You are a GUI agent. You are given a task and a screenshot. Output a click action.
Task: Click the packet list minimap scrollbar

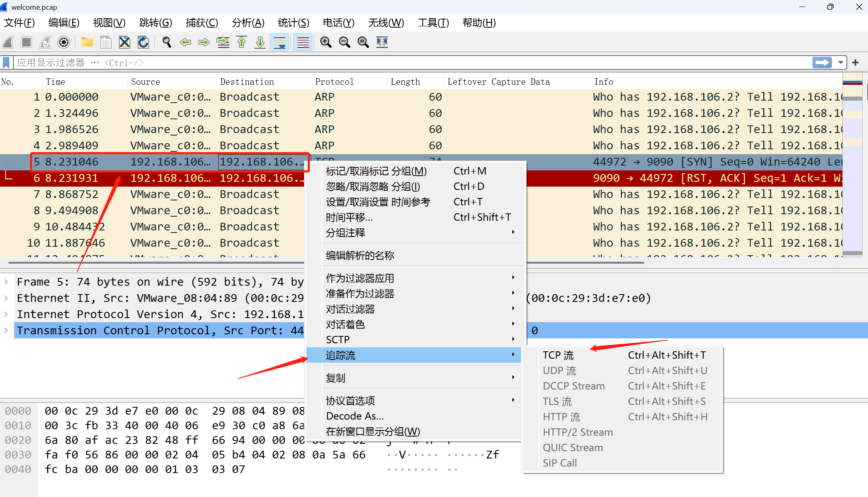click(853, 165)
